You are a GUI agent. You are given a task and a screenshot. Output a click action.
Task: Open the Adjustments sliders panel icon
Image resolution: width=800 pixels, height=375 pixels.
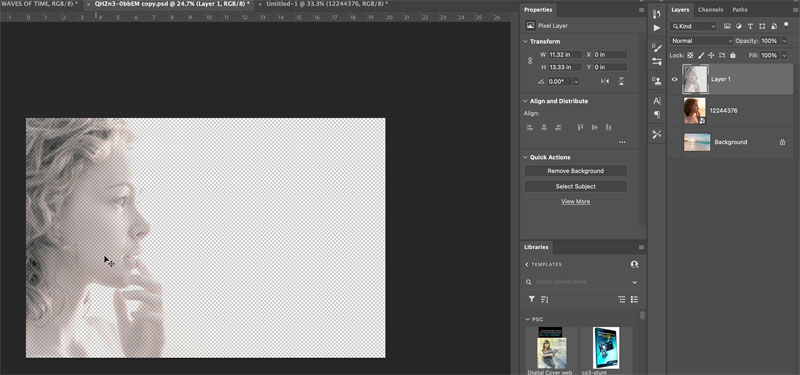click(x=657, y=61)
